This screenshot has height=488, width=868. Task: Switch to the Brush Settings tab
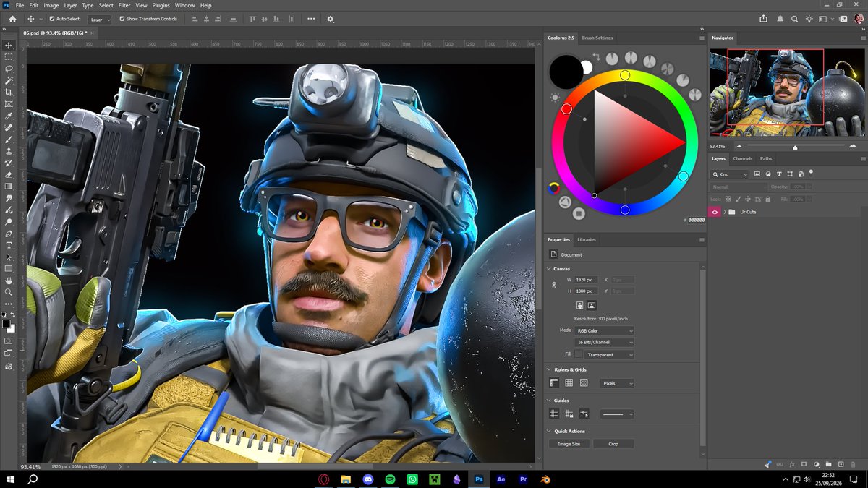[x=597, y=38]
